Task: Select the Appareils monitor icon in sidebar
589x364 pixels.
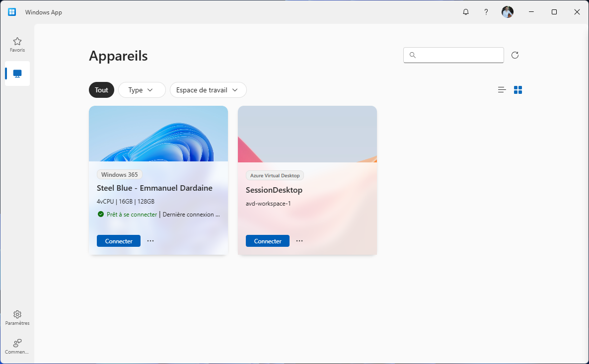Action: point(17,73)
